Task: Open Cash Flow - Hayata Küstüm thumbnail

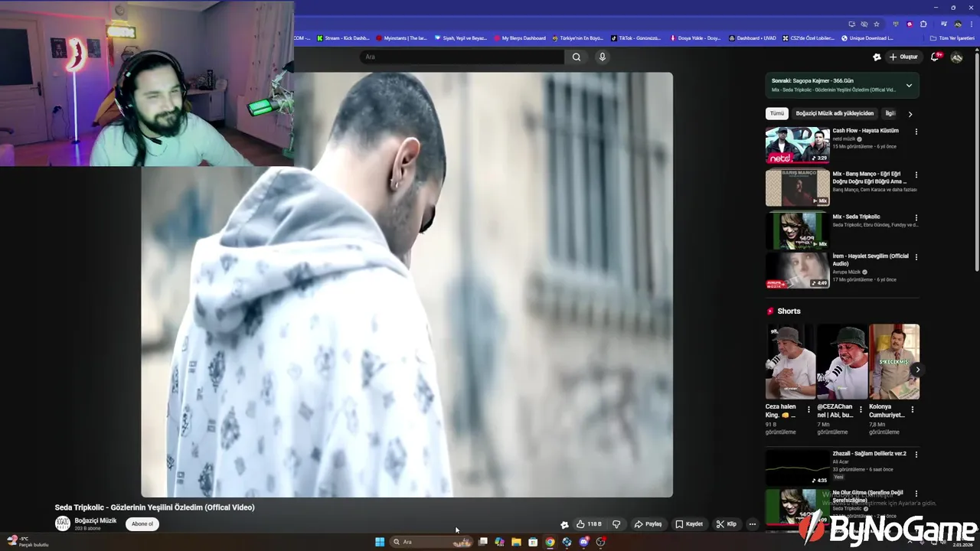Action: tap(798, 145)
